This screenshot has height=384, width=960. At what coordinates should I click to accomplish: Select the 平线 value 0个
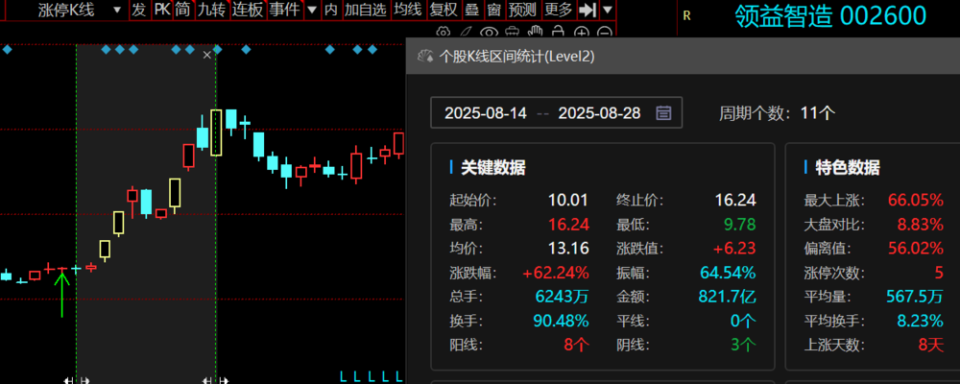(x=743, y=321)
